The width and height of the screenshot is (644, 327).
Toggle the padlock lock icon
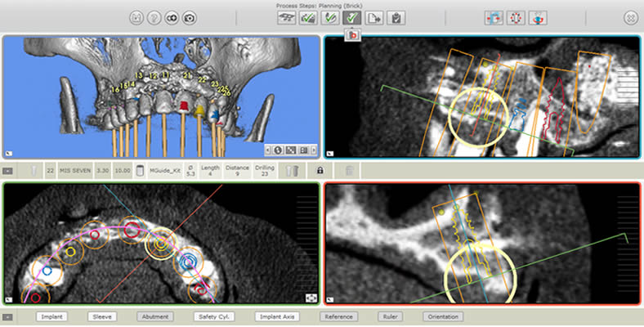[320, 170]
